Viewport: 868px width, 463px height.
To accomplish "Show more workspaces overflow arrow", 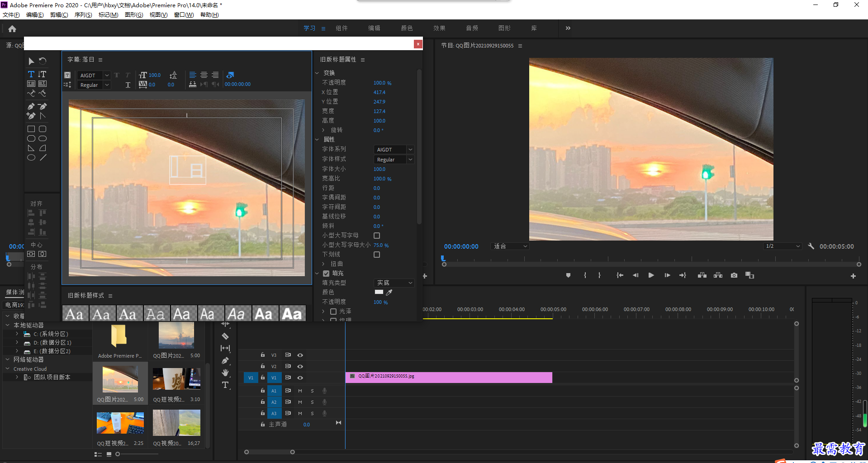I will tap(568, 28).
